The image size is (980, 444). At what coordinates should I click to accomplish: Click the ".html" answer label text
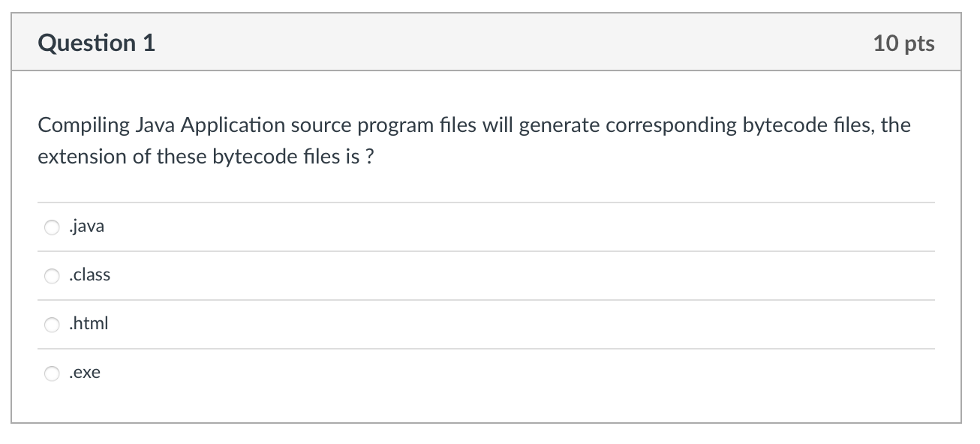pos(88,323)
